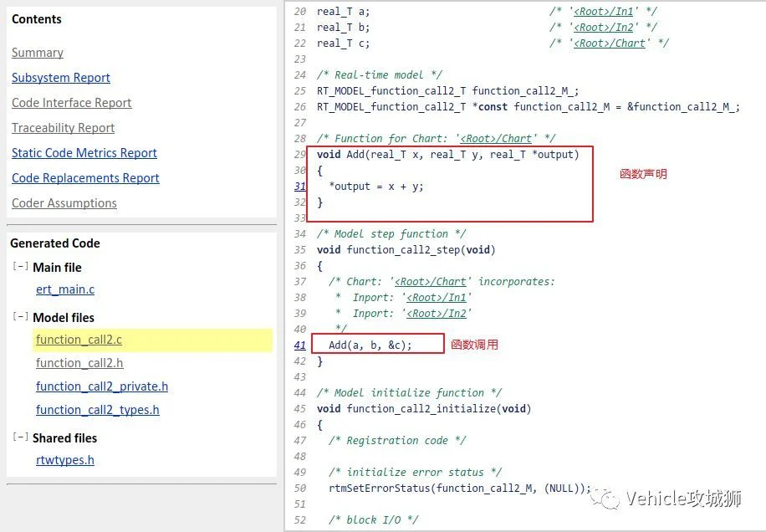Click 'void Add(real_T x, real_T y, real_T *output)' line

448,155
